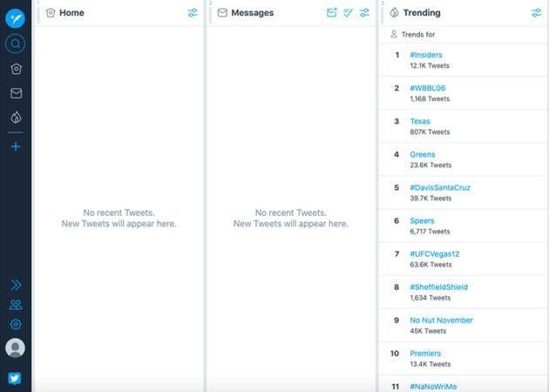Screen dimensions: 549x392
Task: Open the Greens trend
Action: (x=423, y=154)
